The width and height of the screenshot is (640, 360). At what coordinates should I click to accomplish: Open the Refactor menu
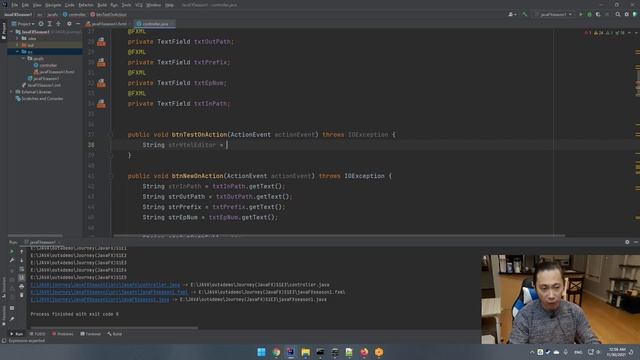click(x=86, y=5)
